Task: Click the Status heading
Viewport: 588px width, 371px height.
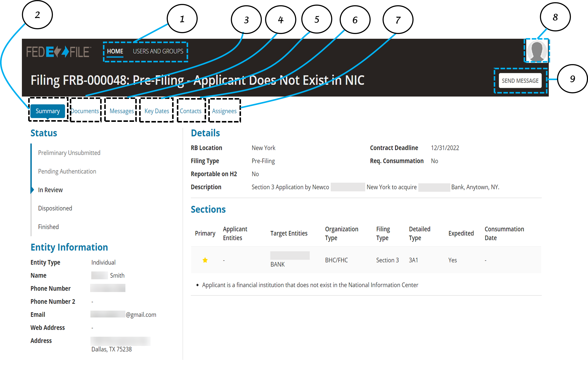Action: (44, 133)
